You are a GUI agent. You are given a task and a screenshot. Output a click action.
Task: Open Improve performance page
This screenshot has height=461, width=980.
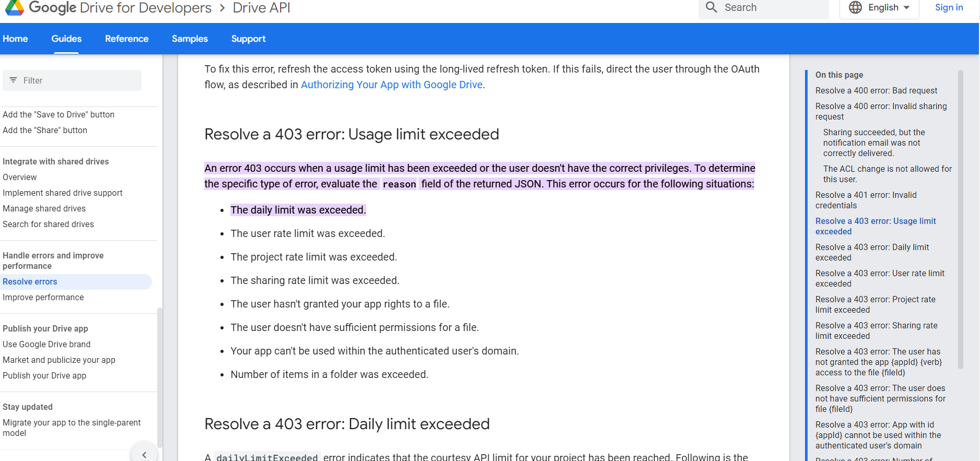pyautogui.click(x=43, y=297)
